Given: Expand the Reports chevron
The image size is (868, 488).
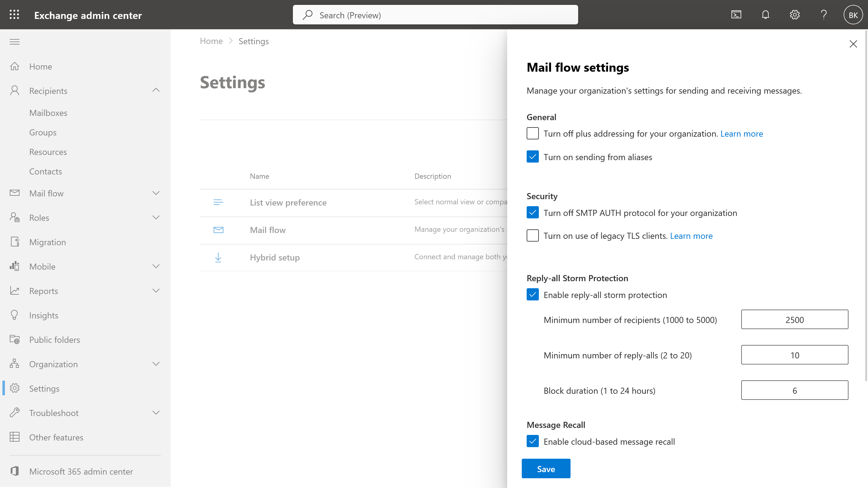Looking at the screenshot, I should click(156, 290).
